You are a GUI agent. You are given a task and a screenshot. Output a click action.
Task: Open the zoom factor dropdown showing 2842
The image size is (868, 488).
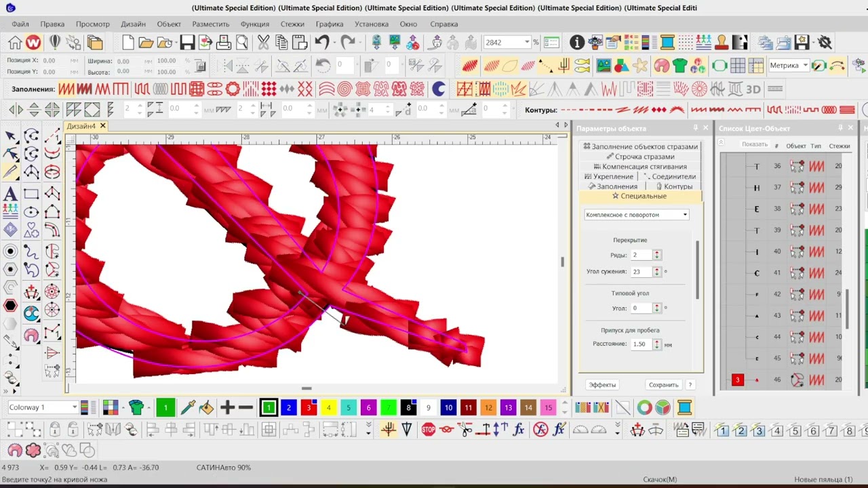point(527,42)
